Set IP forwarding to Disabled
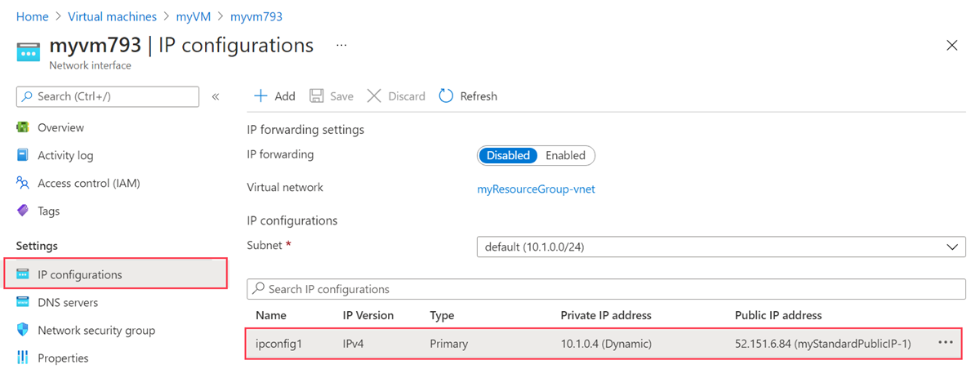Image resolution: width=980 pixels, height=378 pixels. [x=508, y=155]
